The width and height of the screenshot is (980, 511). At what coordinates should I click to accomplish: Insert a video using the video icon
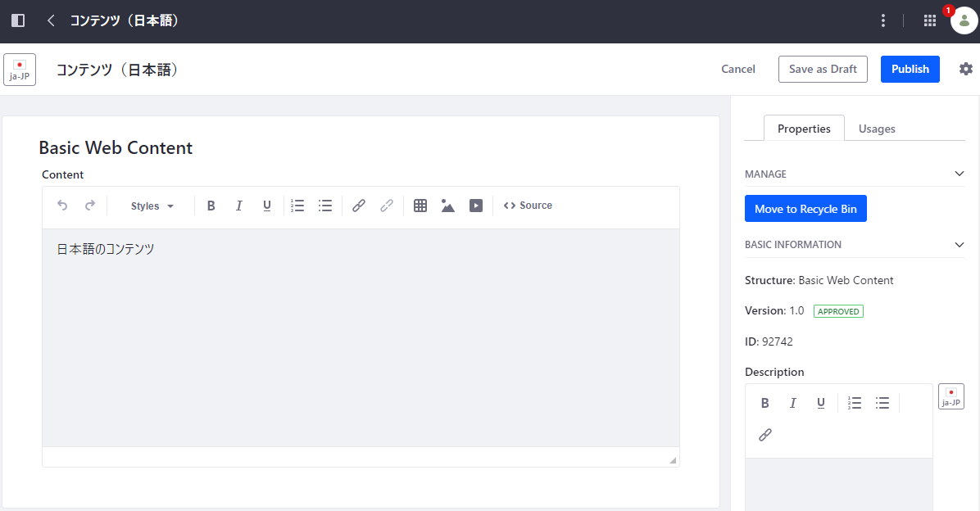tap(476, 206)
